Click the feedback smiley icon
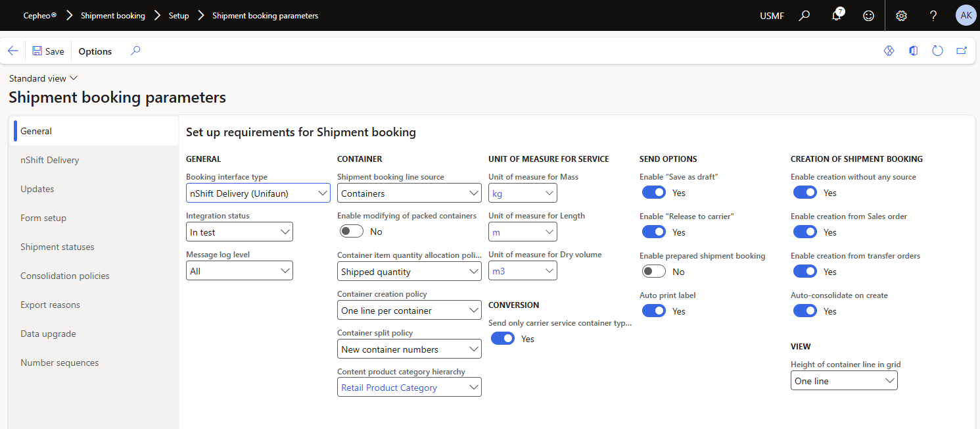The width and height of the screenshot is (980, 429). click(869, 16)
